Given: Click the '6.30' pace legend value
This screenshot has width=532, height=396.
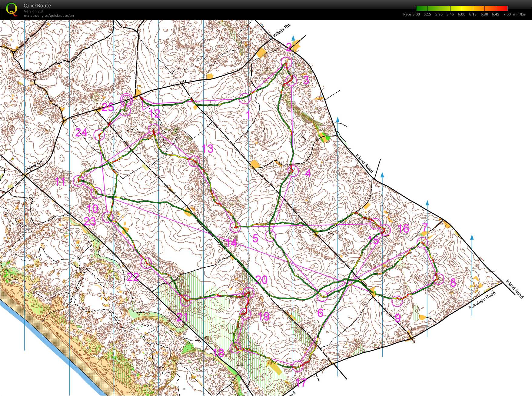Looking at the screenshot, I should (x=484, y=14).
